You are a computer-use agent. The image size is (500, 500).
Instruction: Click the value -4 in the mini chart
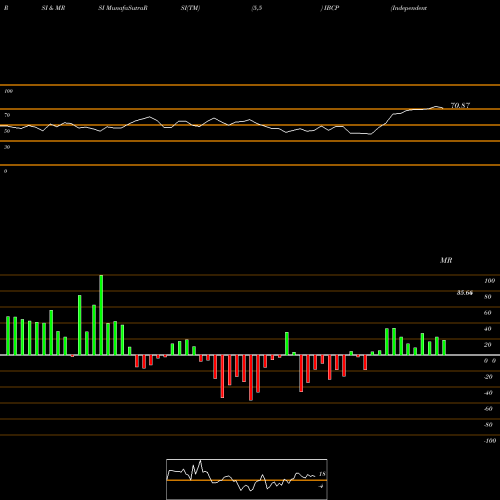[x=321, y=486]
